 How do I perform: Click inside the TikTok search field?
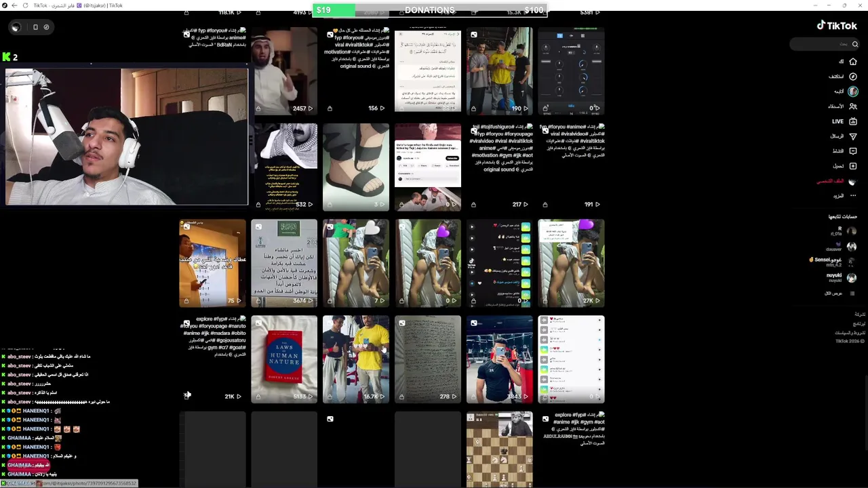[825, 44]
